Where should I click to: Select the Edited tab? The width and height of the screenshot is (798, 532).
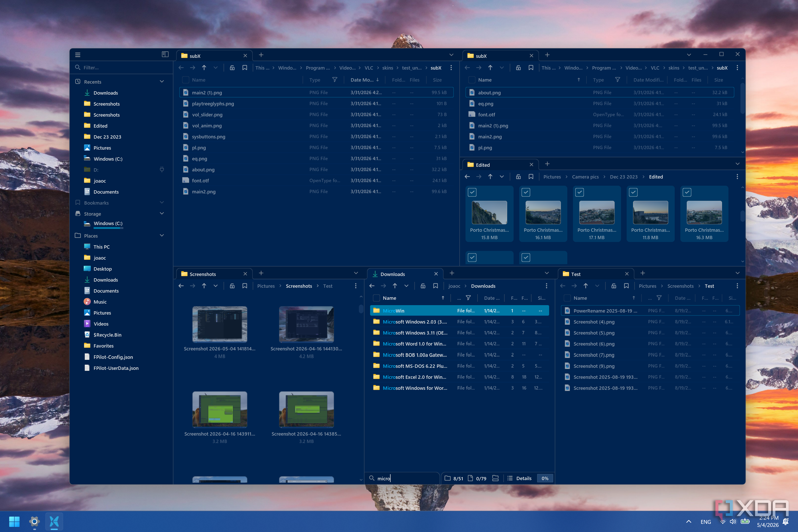pos(501,165)
